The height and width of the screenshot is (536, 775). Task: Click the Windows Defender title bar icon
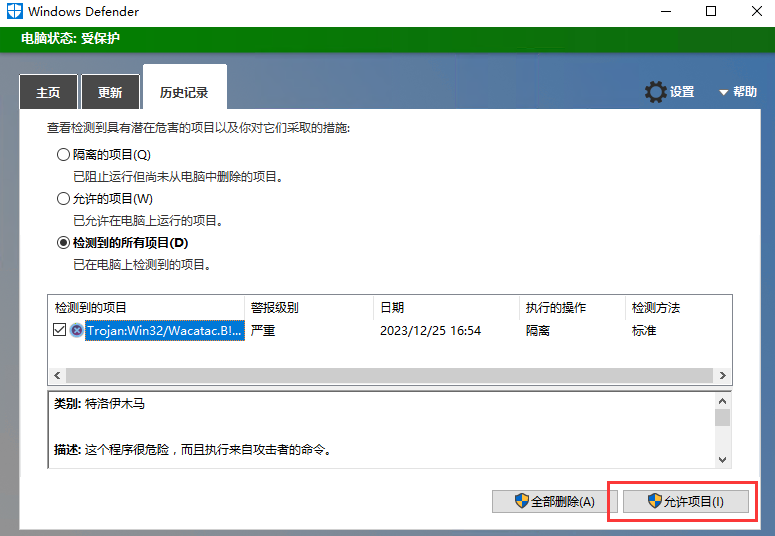[x=13, y=12]
